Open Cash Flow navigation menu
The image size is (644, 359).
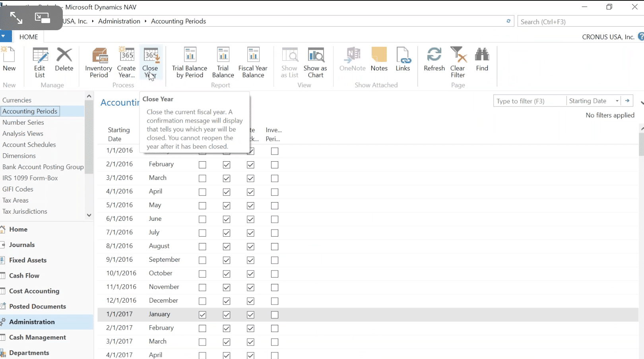[x=24, y=276]
